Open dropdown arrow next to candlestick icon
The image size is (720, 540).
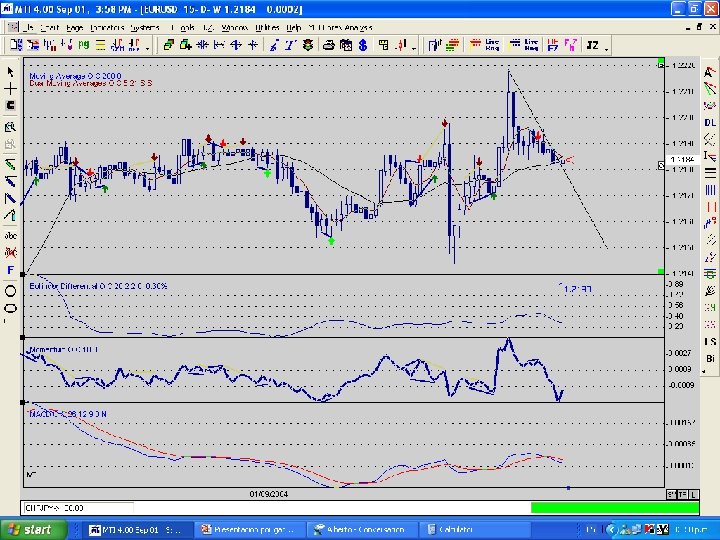click(x=414, y=48)
